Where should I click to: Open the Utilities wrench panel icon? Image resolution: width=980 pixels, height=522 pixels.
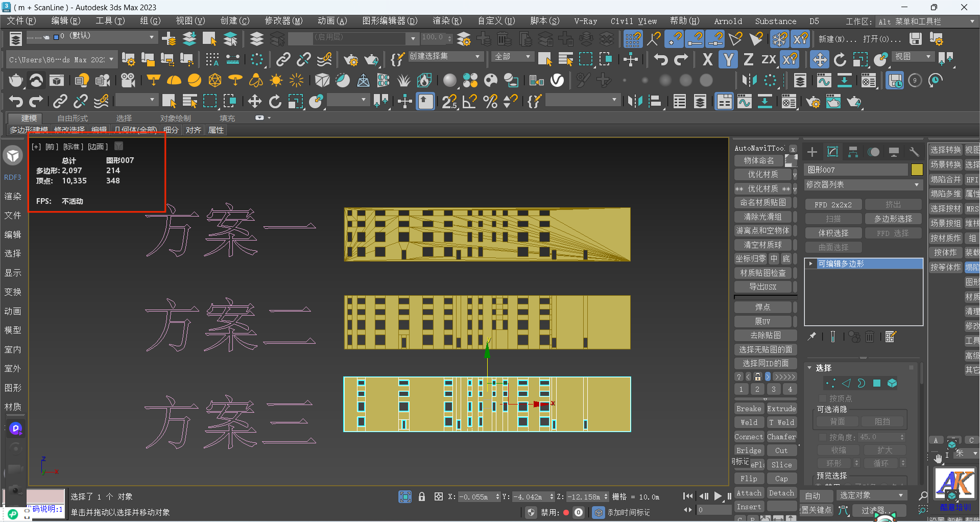(914, 152)
